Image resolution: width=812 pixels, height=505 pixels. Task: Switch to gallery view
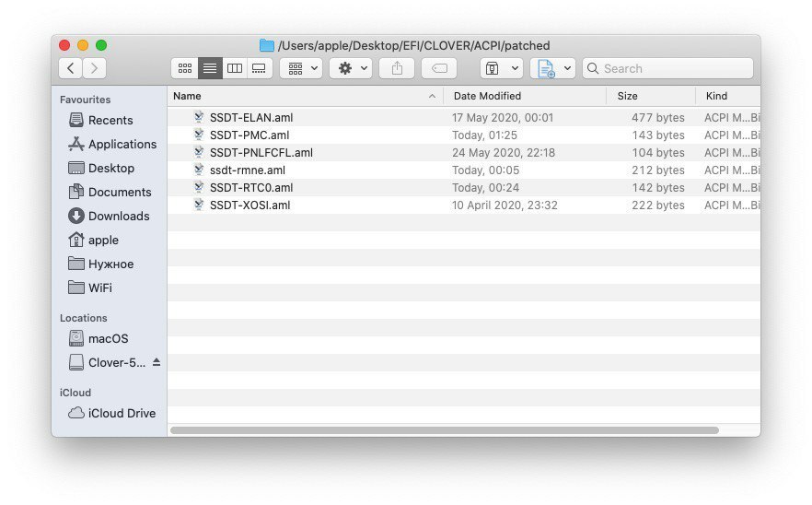pos(259,68)
